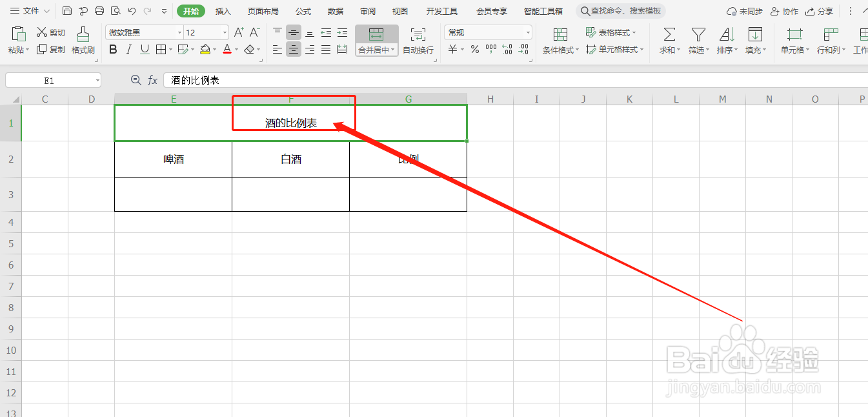
Task: Switch to the 插入 tab
Action: [223, 11]
